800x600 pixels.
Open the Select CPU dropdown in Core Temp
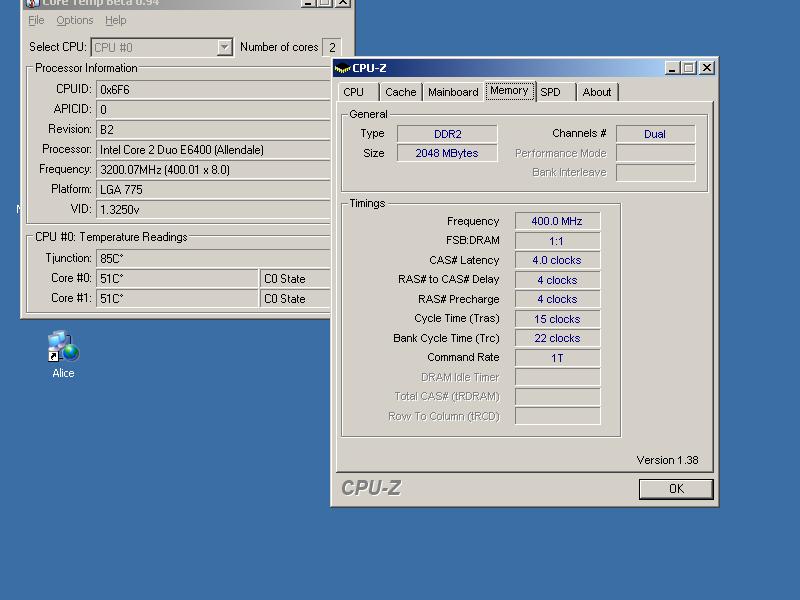pos(224,47)
